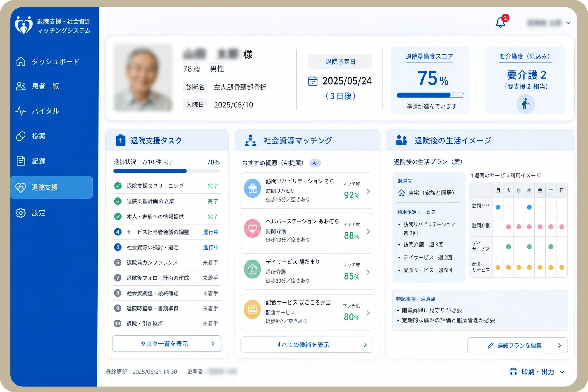This screenshot has height=392, width=588.
Task: Click the pencil icon in 詳細プランを編集
Action: pos(491,346)
